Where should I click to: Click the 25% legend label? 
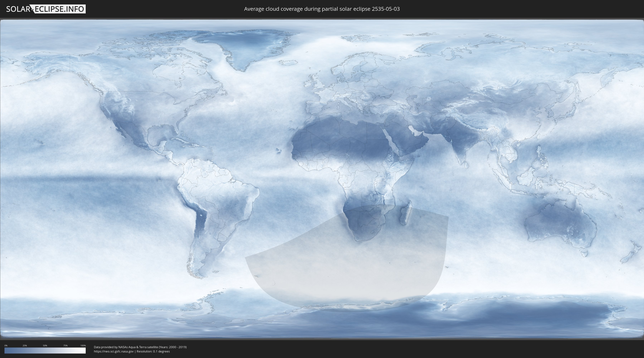25,345
